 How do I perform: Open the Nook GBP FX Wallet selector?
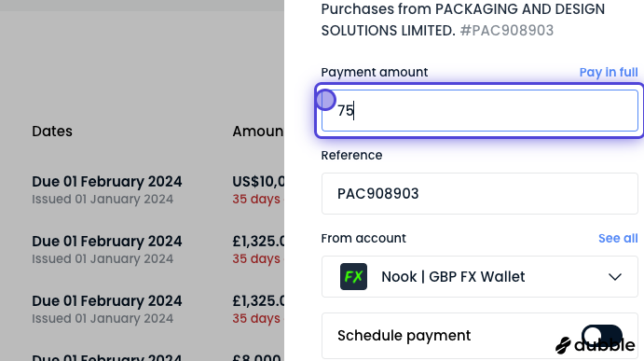pyautogui.click(x=480, y=277)
